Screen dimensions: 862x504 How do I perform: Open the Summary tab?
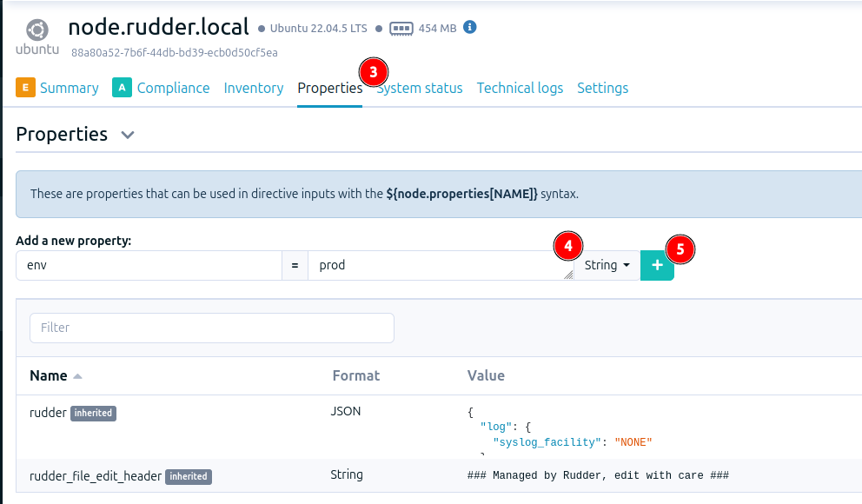pyautogui.click(x=70, y=88)
